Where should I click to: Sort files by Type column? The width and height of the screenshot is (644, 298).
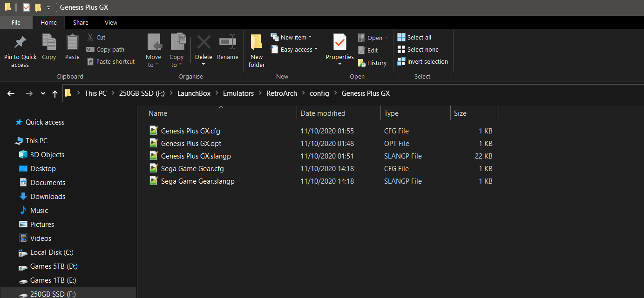tap(391, 113)
